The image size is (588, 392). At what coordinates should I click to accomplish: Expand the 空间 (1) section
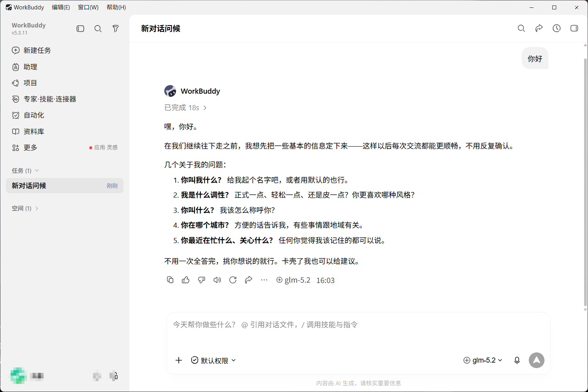pos(25,209)
